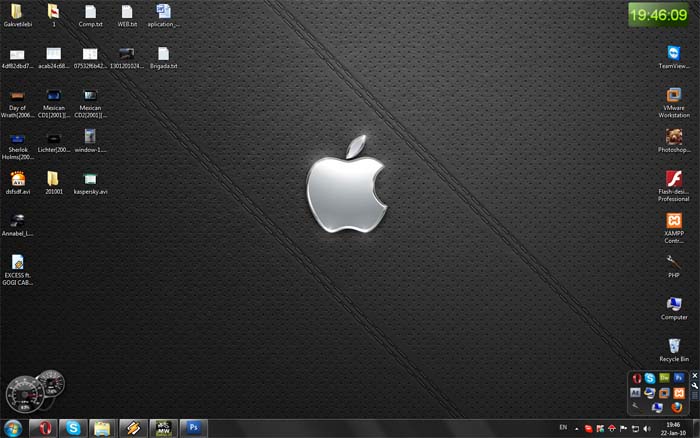This screenshot has height=438, width=700.
Task: Select the 07532f6b42 image file
Action: (90, 58)
